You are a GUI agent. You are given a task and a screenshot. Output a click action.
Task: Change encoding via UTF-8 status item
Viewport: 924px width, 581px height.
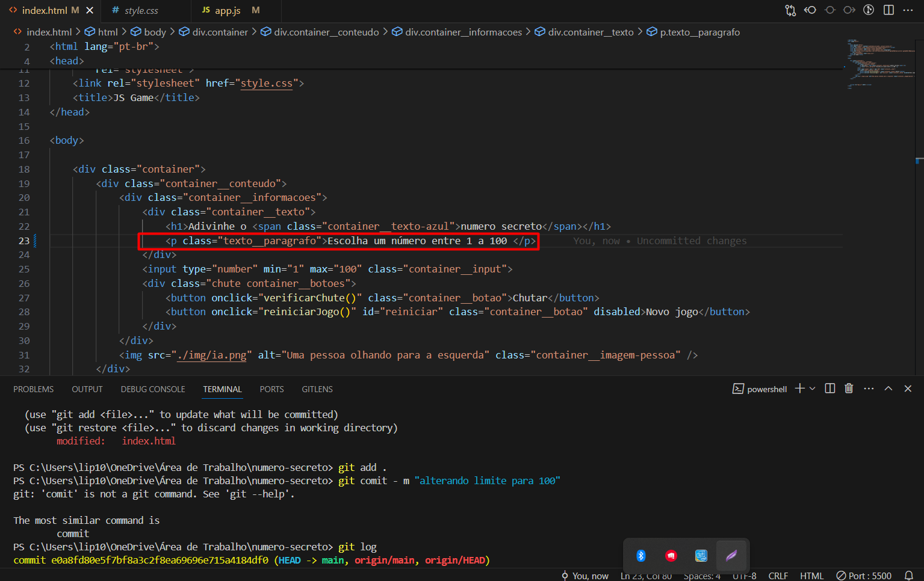coord(744,576)
